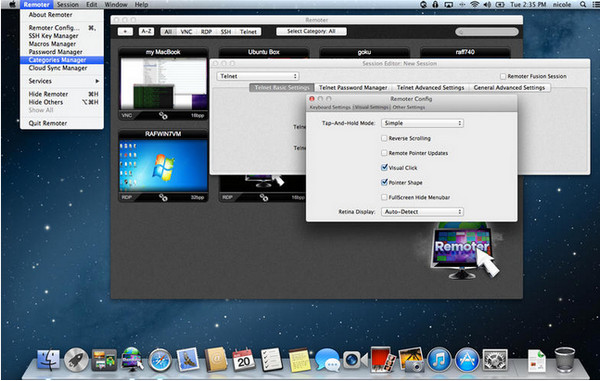Viewport: 600px width, 381px height.
Task: Uncheck the Pointer Shape checkbox
Action: (384, 182)
